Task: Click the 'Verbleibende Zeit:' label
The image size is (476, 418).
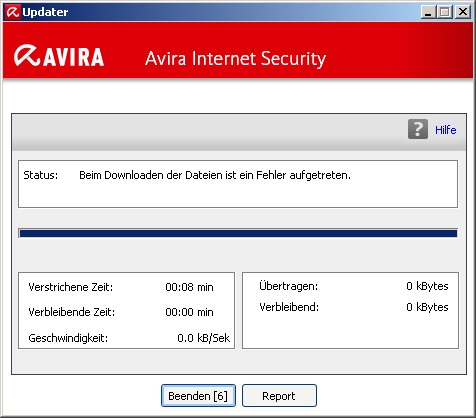Action: [x=72, y=312]
